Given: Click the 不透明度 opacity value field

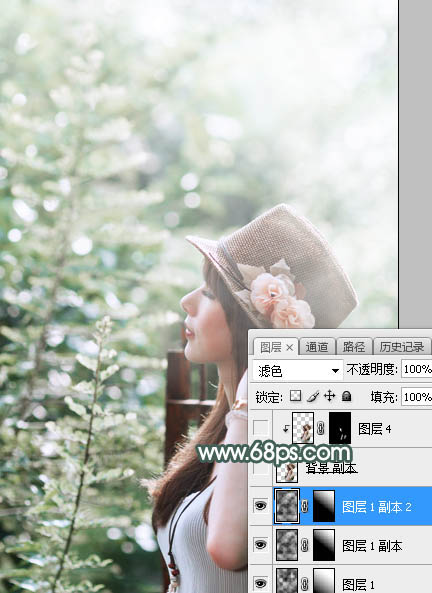Looking at the screenshot, I should [416, 369].
